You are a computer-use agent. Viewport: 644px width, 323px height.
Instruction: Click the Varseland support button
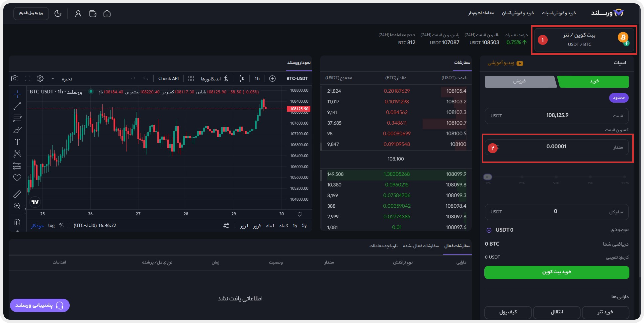40,305
